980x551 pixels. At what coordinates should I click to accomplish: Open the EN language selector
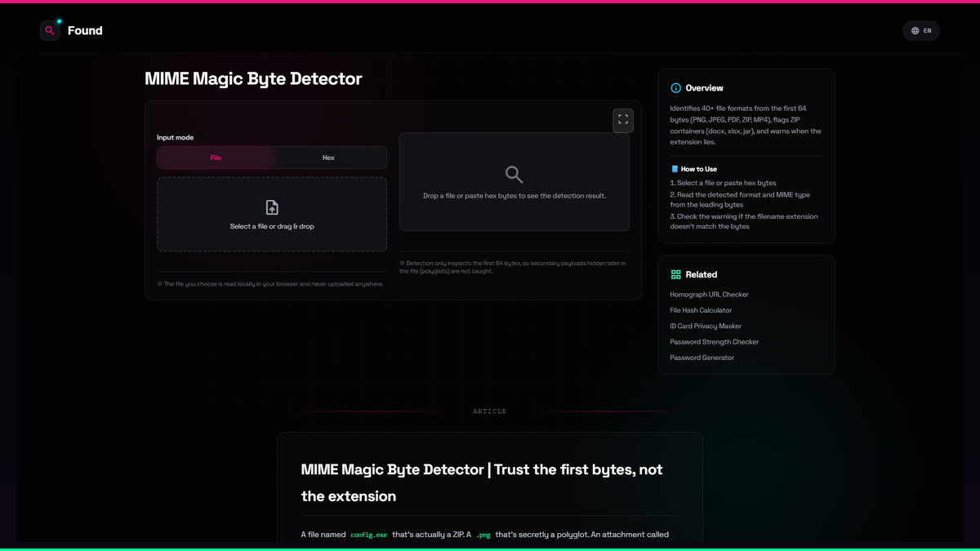point(921,31)
